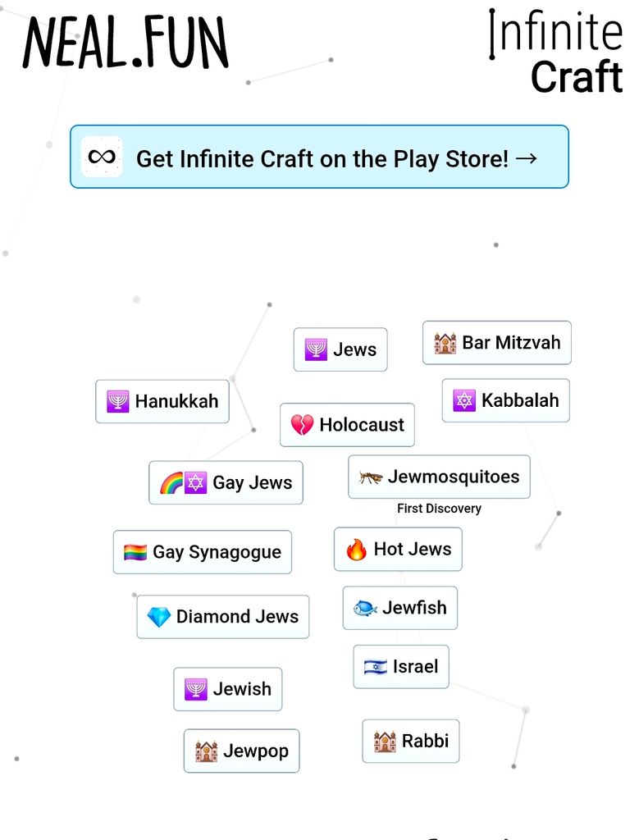This screenshot has width=639, height=840.
Task: Click the Israeli flag icon on the Israel tile
Action: click(376, 667)
